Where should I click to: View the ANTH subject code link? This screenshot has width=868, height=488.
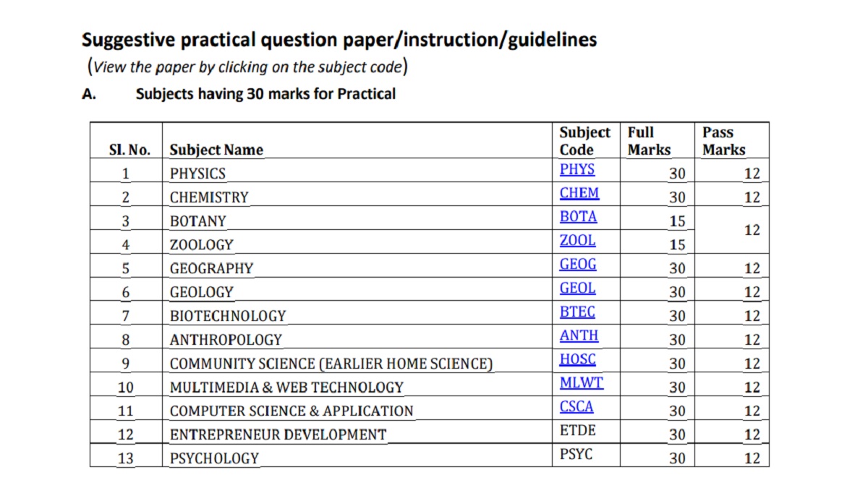[579, 336]
